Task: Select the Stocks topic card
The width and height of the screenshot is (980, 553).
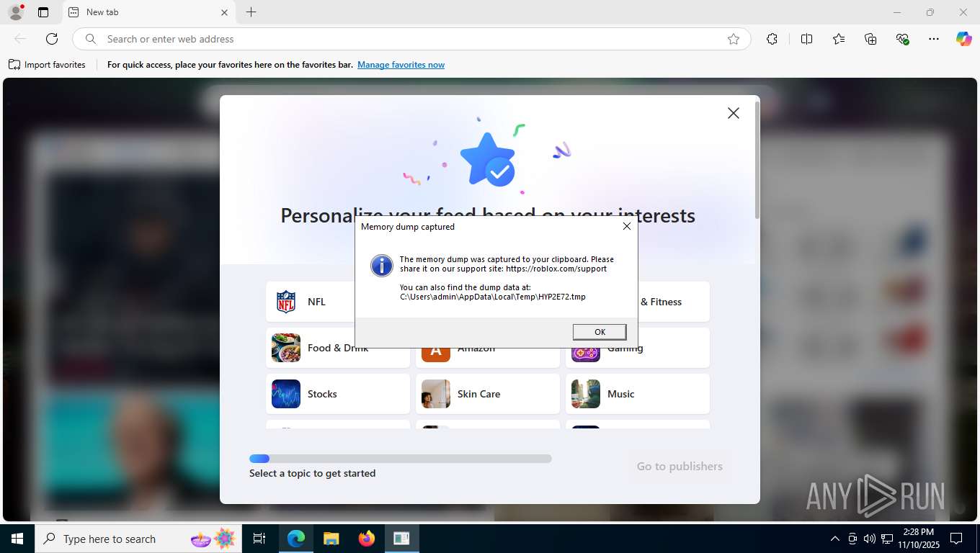Action: (x=338, y=394)
